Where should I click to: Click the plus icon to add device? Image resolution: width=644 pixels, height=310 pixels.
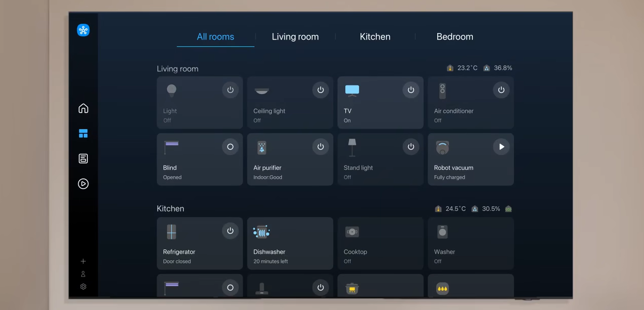tap(83, 261)
